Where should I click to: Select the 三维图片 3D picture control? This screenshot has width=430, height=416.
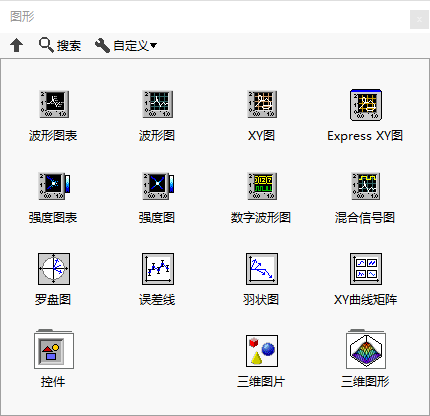(262, 351)
